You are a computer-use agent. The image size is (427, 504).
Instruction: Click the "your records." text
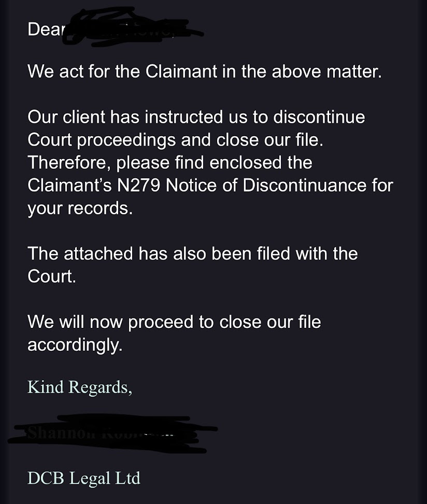pos(80,209)
